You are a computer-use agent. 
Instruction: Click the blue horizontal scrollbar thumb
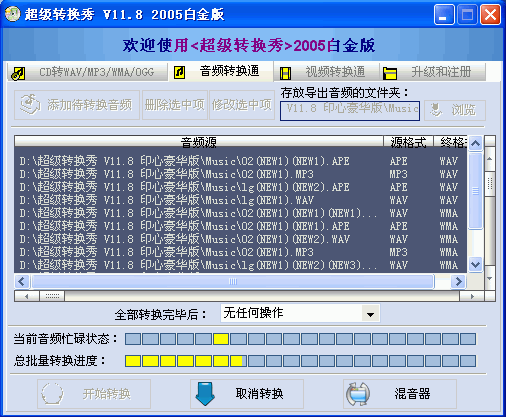coord(233,282)
